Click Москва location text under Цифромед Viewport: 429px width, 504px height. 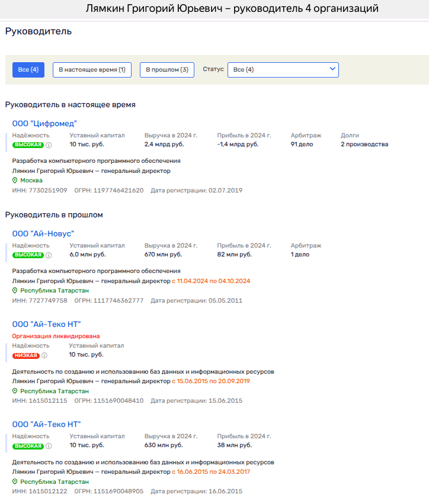[31, 180]
